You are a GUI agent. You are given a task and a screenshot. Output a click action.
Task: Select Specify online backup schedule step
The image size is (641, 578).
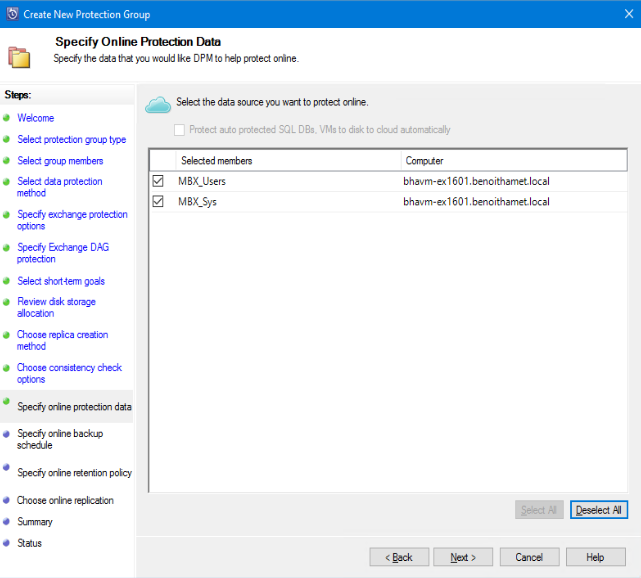pyautogui.click(x=60, y=439)
